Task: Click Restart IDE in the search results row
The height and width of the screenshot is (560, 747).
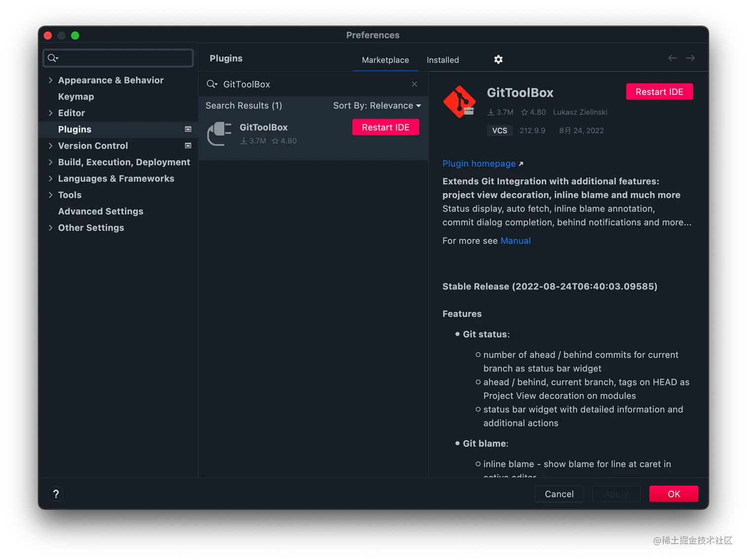Action: (x=386, y=127)
